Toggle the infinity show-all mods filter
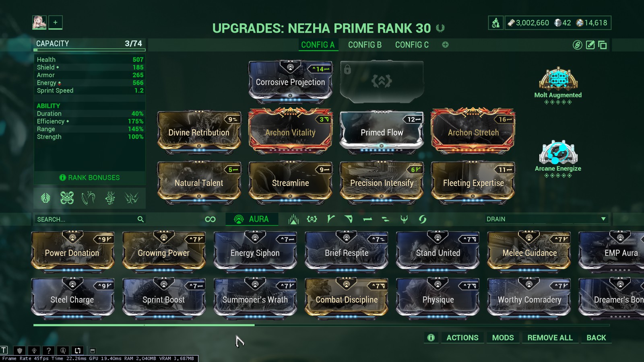The height and width of the screenshot is (362, 644). point(210,219)
